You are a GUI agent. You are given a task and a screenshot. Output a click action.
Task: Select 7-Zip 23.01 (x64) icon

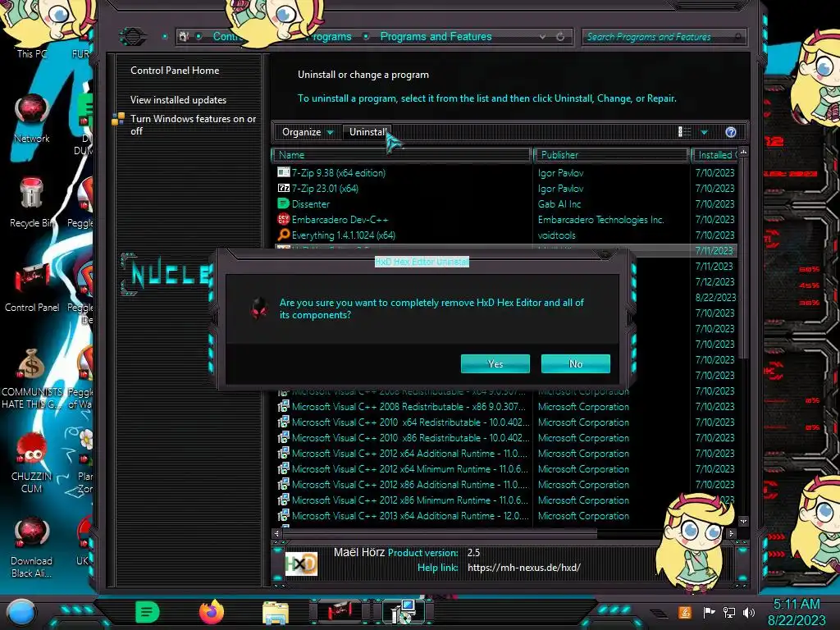[x=283, y=188]
